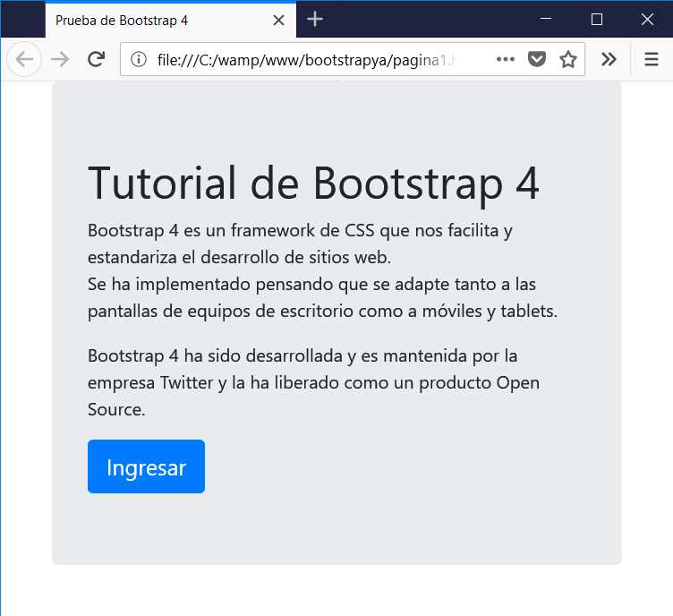Click paragraph line starting "Se ha implementado pensando"
Screen dimensions: 673x616
311,284
